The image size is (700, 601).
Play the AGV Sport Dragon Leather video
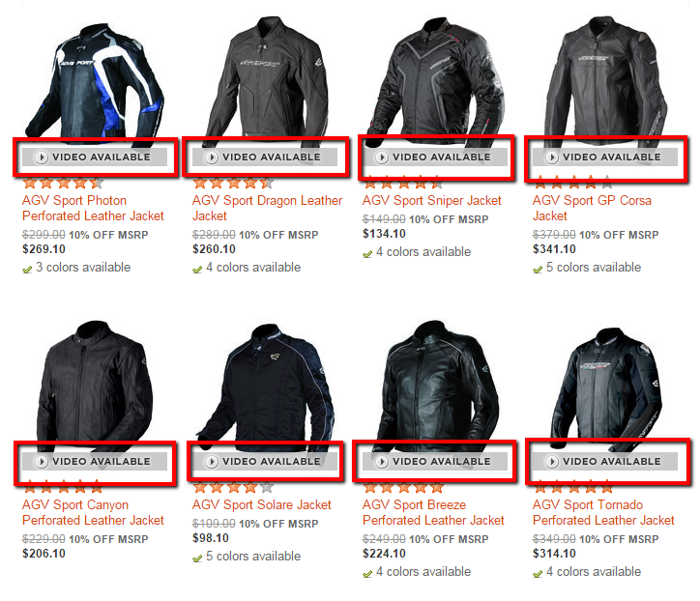click(x=265, y=157)
